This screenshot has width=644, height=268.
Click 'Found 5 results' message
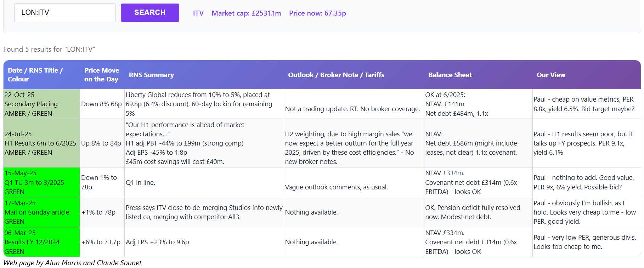click(49, 49)
